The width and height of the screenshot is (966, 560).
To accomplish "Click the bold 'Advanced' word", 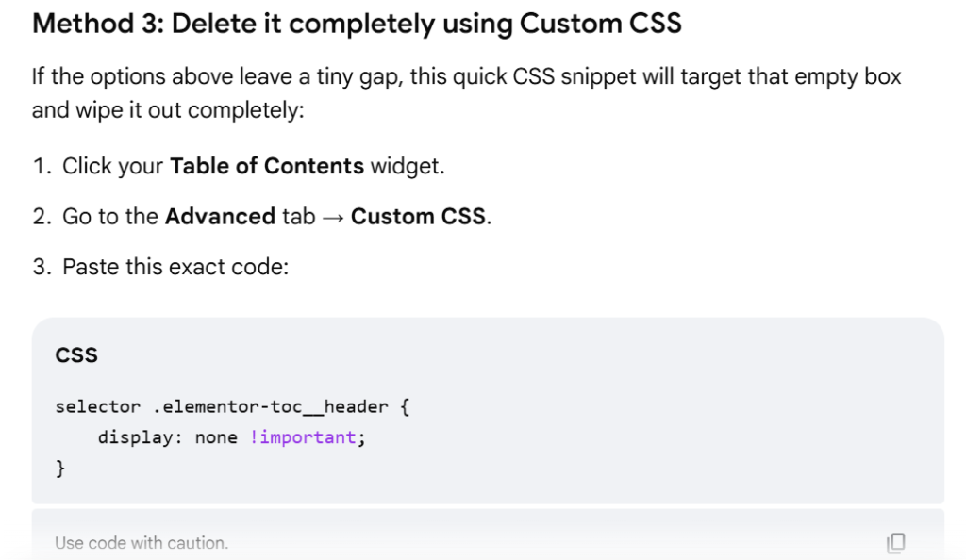I will click(220, 217).
